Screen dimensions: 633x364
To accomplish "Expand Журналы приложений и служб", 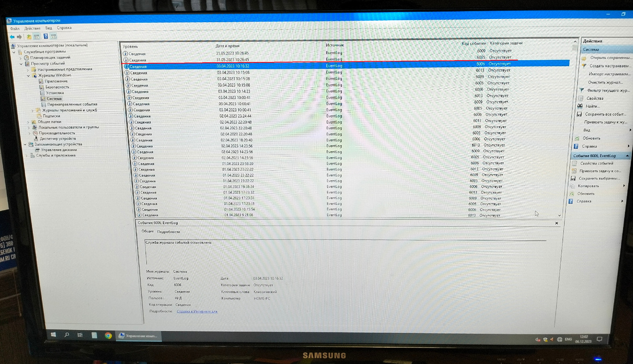I will point(33,110).
